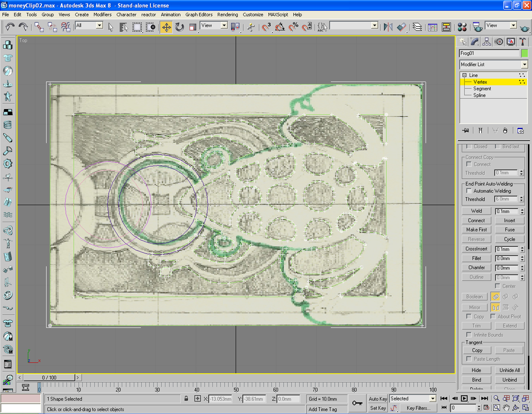
Task: Click the Play Animation button
Action: [464, 399]
